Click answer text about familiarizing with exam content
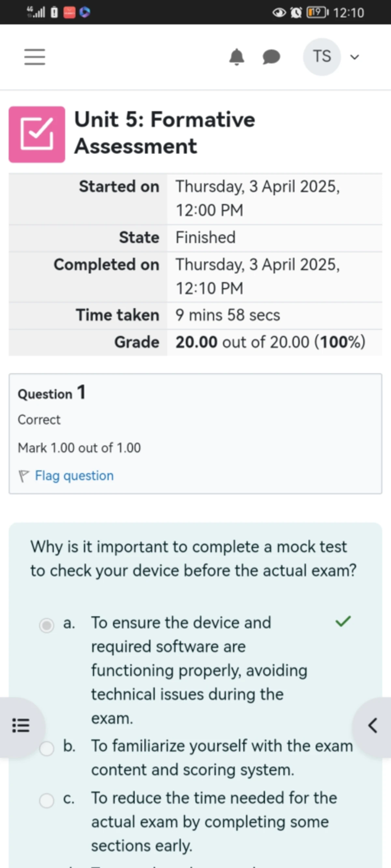Screen dimensions: 391x868 (222, 758)
